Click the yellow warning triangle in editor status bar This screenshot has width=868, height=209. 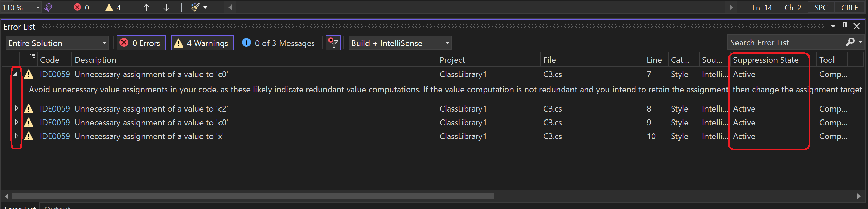tap(109, 7)
